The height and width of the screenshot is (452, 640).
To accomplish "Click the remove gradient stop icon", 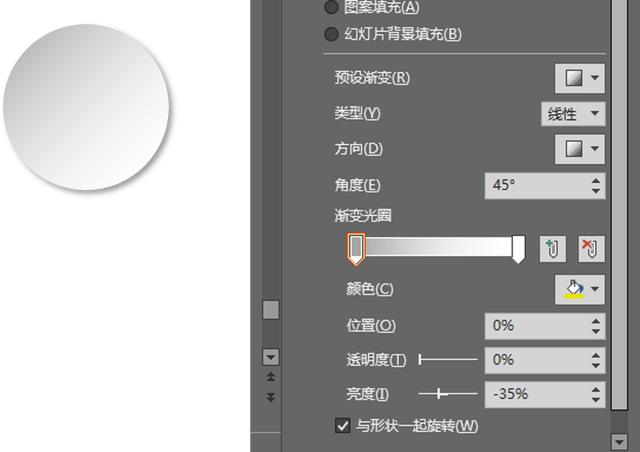I will tap(589, 249).
